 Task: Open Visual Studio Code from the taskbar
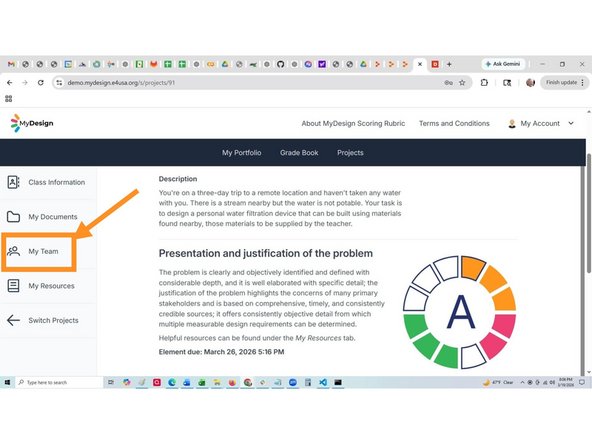(323, 382)
